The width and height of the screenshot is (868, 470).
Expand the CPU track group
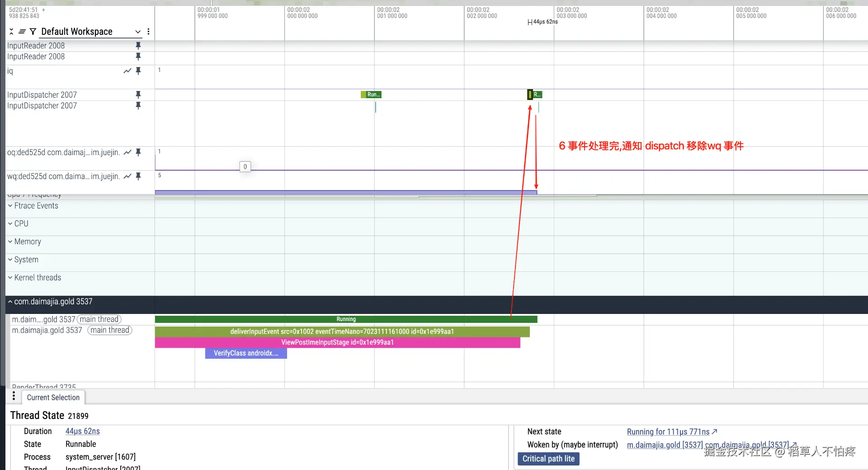[x=18, y=224]
